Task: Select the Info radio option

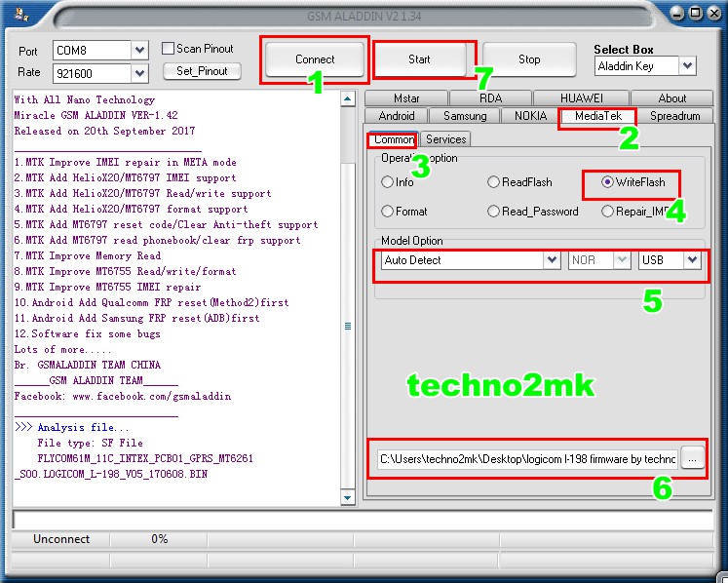Action: point(388,182)
